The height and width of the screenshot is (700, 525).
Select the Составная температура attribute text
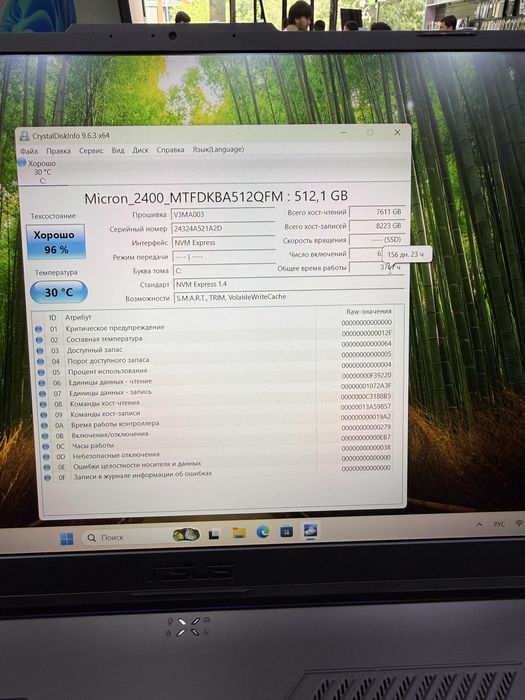click(x=104, y=339)
